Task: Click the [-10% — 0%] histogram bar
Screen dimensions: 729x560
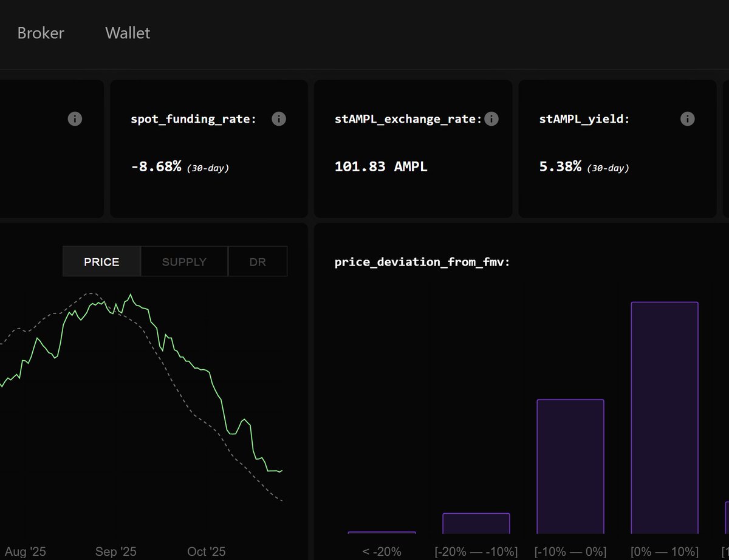Action: coord(570,468)
